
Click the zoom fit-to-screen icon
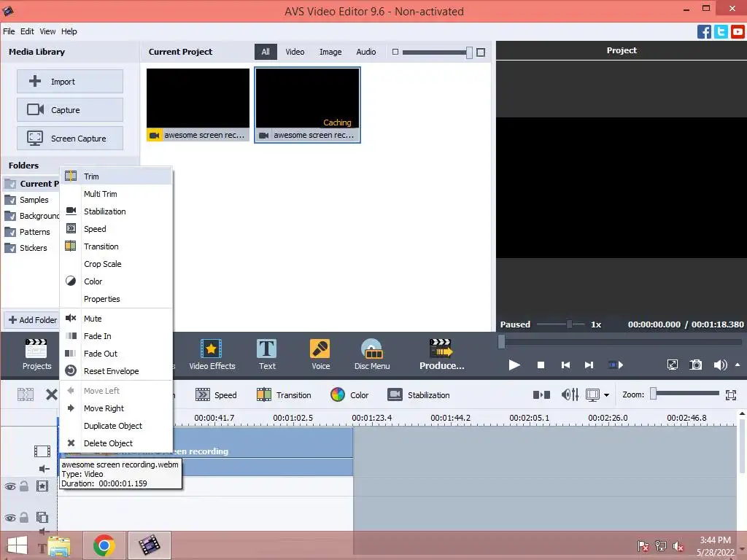pos(731,394)
